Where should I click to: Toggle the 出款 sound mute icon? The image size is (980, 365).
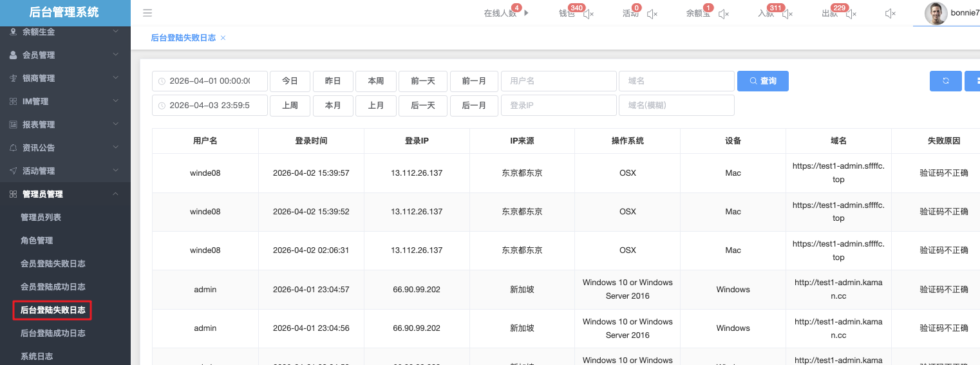click(x=851, y=14)
